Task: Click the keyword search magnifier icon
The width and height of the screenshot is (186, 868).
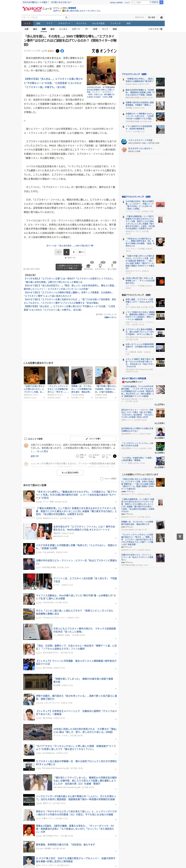Action: click(66, 18)
